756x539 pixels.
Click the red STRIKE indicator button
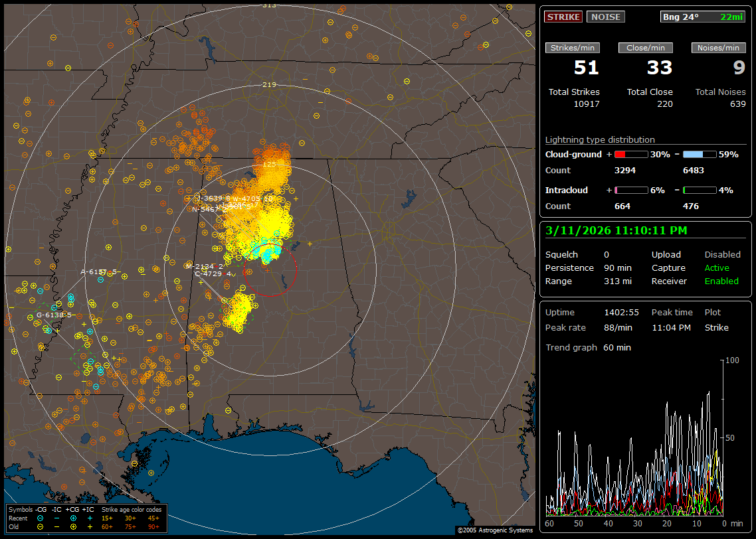click(563, 17)
